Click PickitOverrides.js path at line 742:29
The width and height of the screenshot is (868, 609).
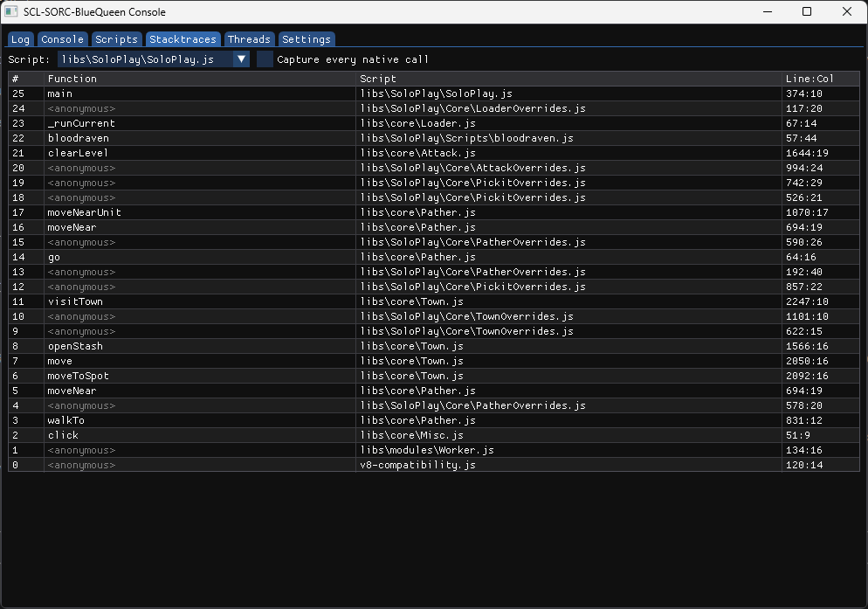[472, 183]
